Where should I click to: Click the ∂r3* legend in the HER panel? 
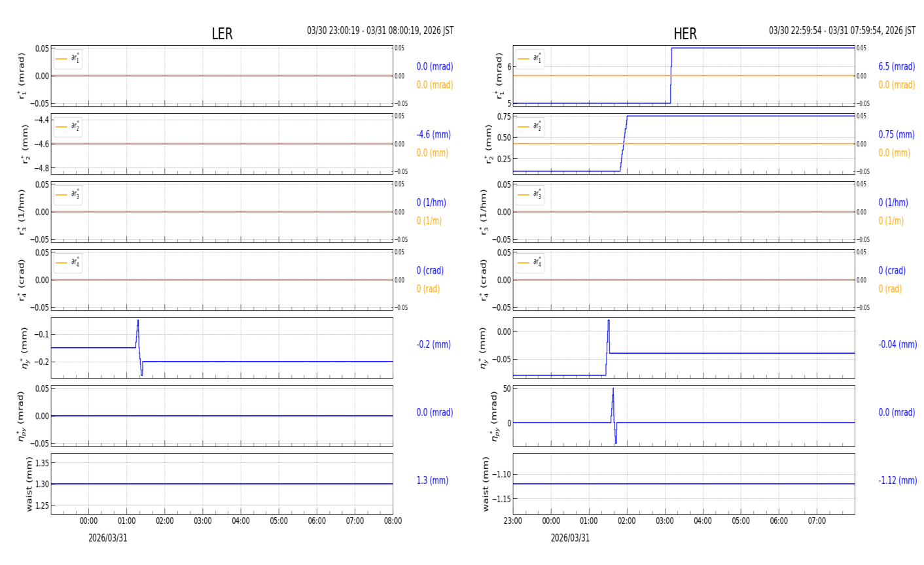530,195
